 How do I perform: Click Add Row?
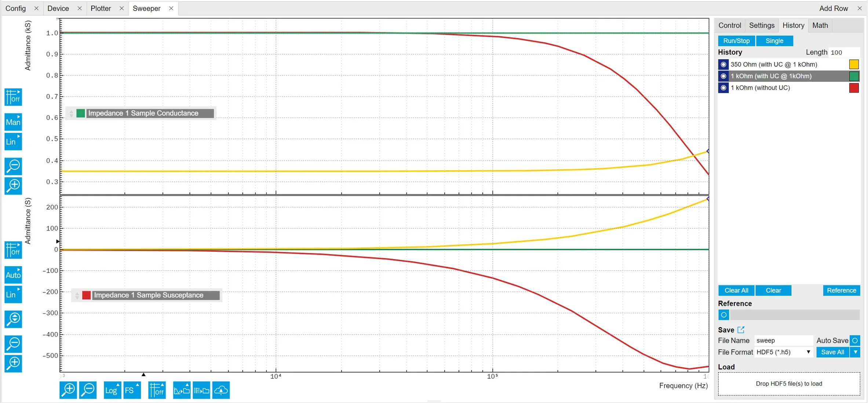(x=834, y=8)
